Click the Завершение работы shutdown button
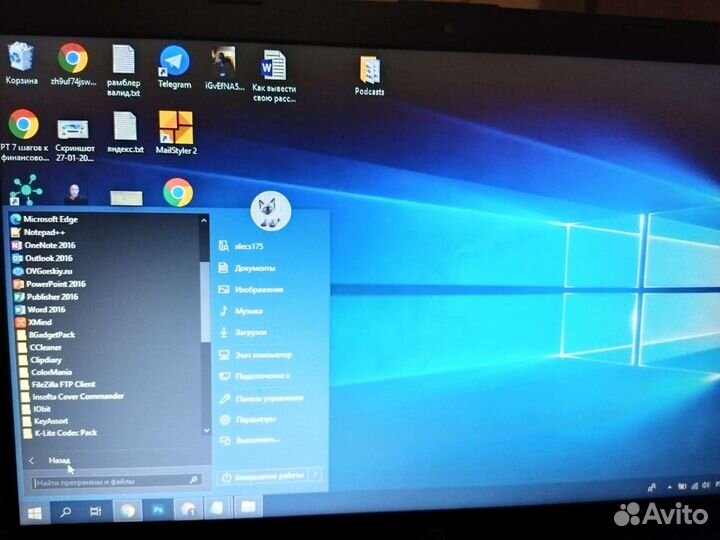 coord(263,476)
